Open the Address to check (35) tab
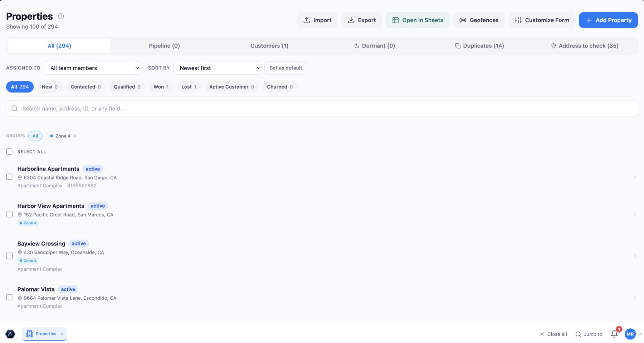The width and height of the screenshot is (644, 343). pyautogui.click(x=585, y=46)
